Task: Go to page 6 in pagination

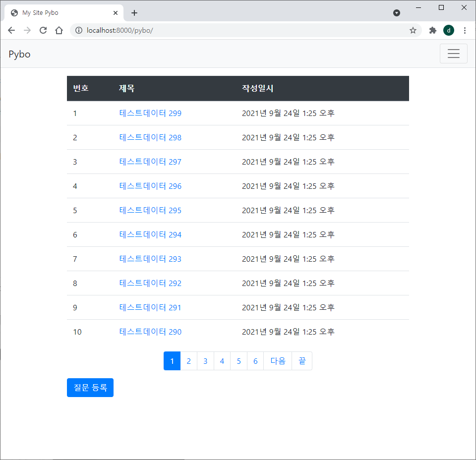Action: (256, 361)
